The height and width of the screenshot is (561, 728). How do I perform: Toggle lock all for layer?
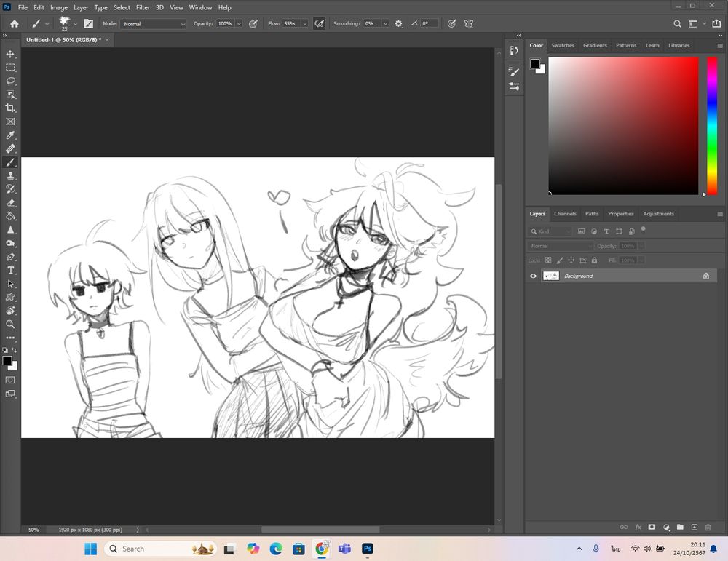pos(594,260)
